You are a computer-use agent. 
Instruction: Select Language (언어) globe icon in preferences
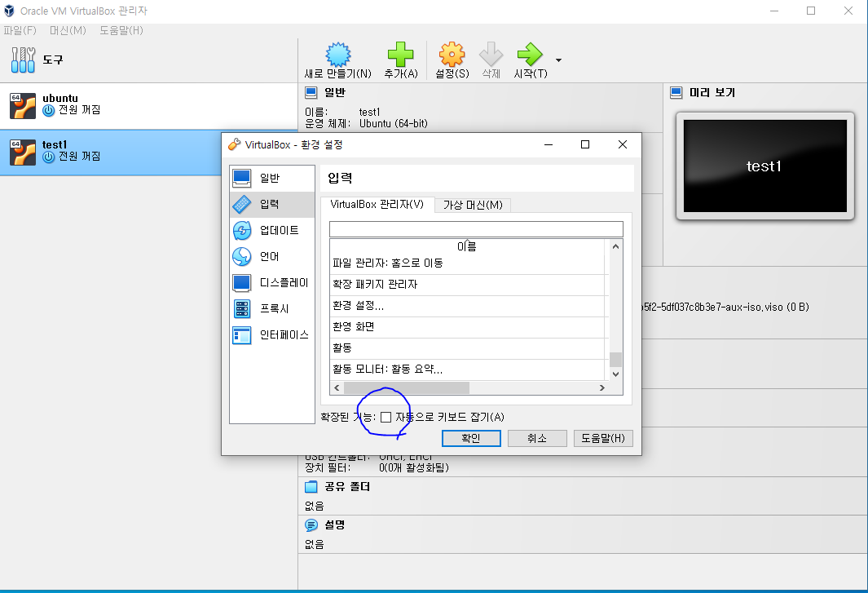pos(242,257)
